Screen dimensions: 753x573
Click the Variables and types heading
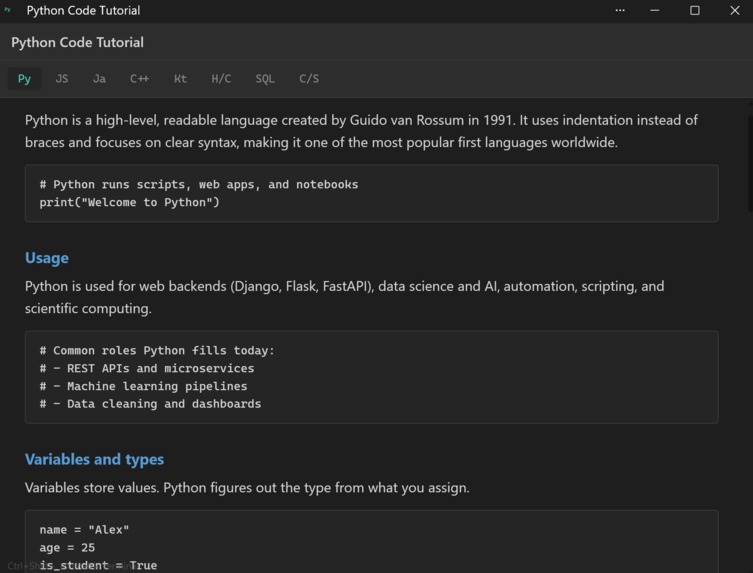(x=94, y=459)
